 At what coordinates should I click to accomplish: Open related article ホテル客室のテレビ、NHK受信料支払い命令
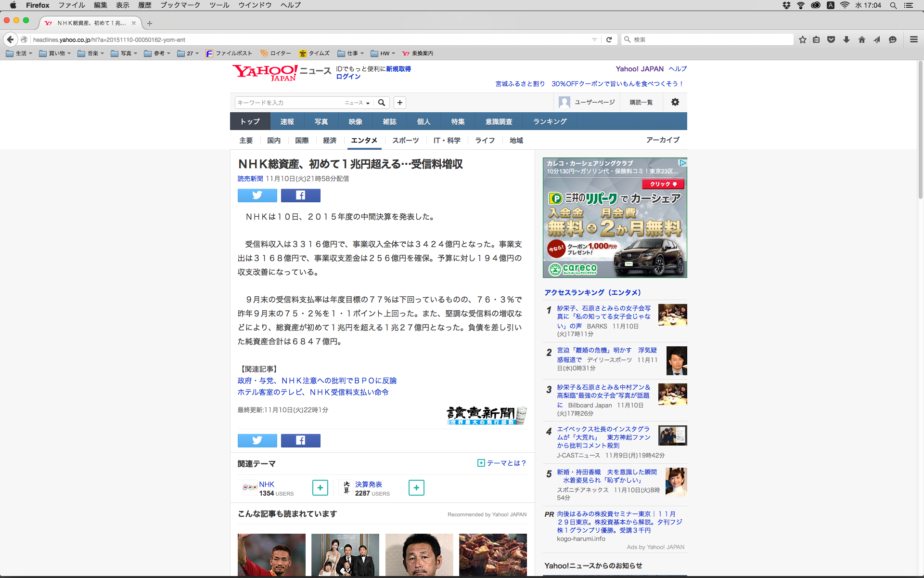tap(313, 392)
